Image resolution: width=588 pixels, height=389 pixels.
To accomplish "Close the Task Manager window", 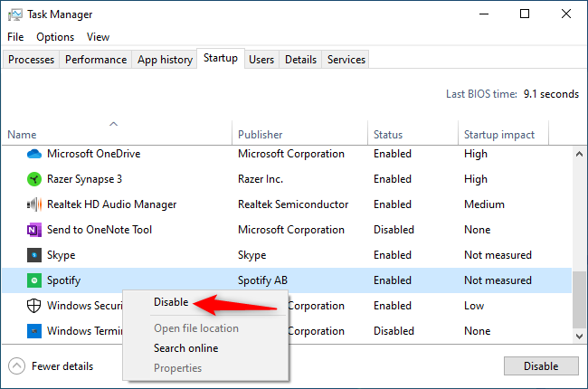I will [x=566, y=14].
